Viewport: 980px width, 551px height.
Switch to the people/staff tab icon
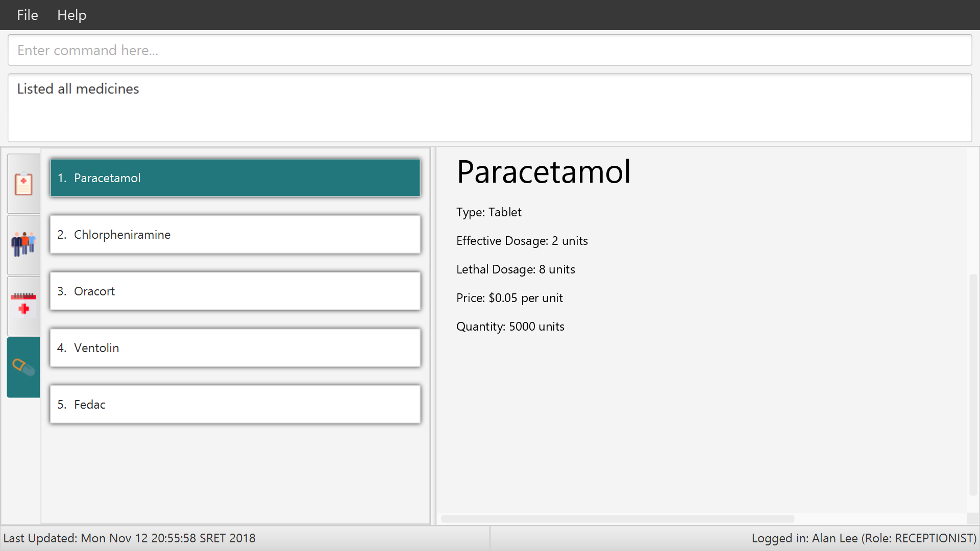[x=23, y=245]
